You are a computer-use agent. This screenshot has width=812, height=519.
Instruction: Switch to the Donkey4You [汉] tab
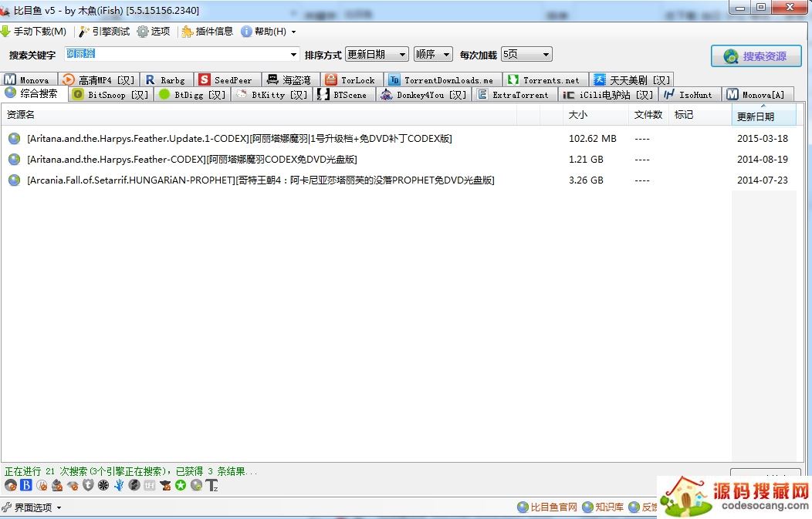coord(424,95)
